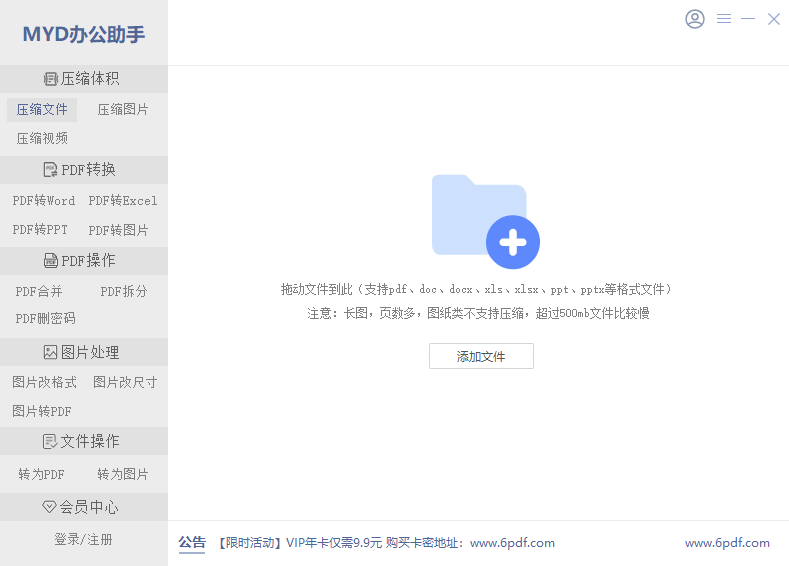Select the 压缩图片 menu item
Image resolution: width=789 pixels, height=566 pixels.
pos(123,110)
